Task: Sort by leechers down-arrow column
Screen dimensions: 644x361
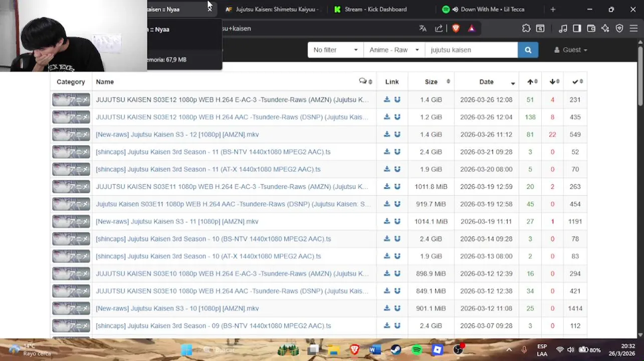Action: [x=552, y=82]
